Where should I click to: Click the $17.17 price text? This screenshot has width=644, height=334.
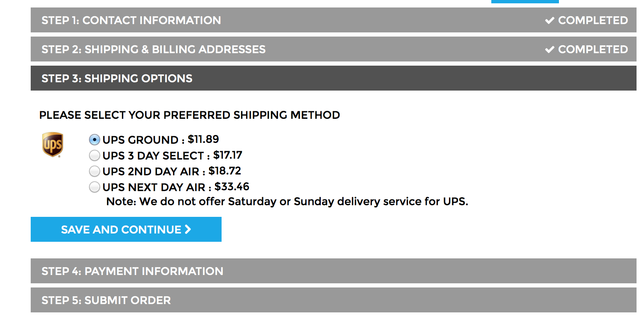228,155
